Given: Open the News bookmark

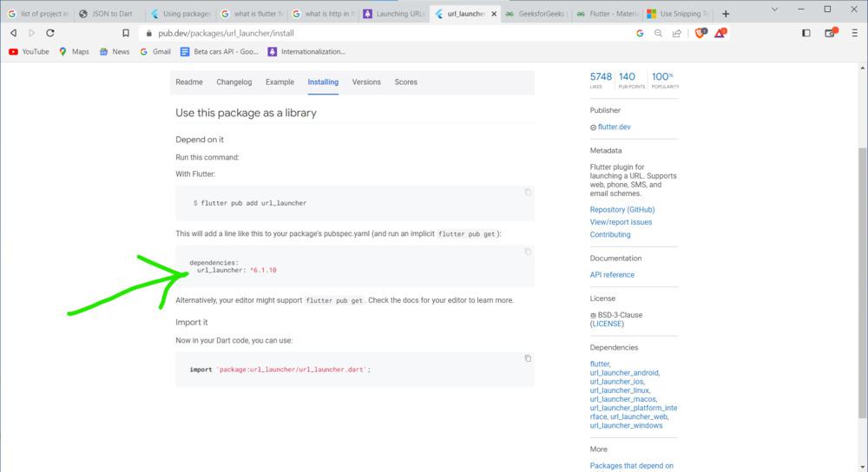Looking at the screenshot, I should [x=114, y=51].
